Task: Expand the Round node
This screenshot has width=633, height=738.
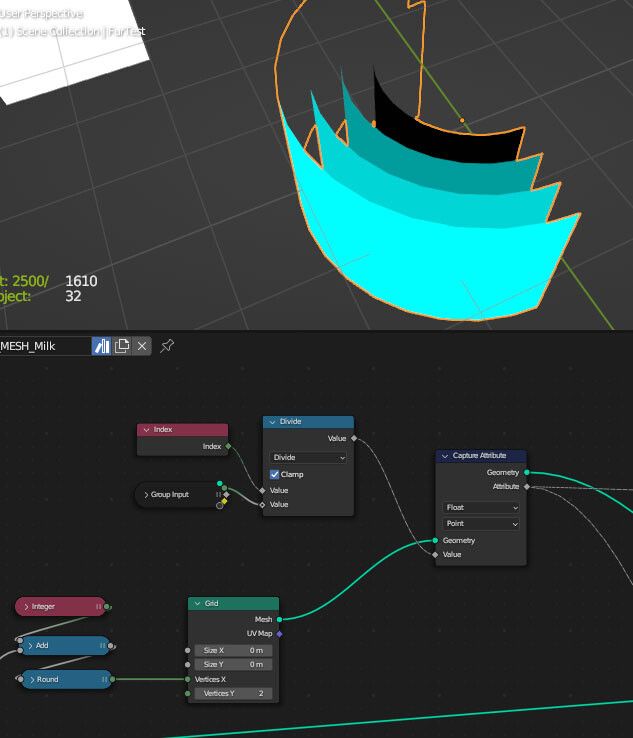Action: coord(32,680)
